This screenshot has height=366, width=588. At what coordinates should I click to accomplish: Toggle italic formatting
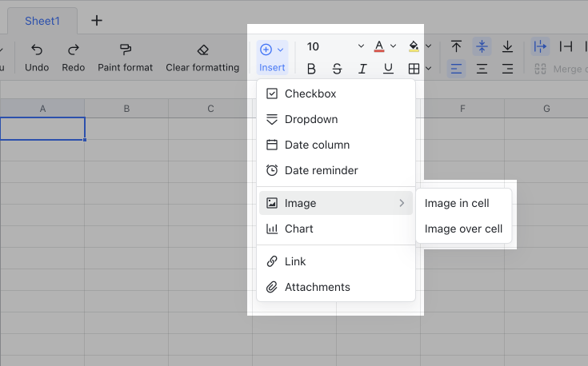[x=362, y=69]
